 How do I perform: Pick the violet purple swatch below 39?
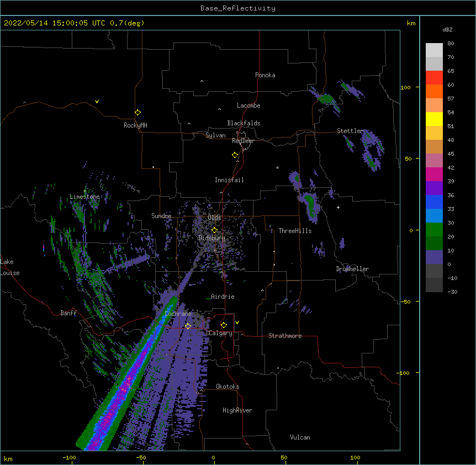click(434, 188)
